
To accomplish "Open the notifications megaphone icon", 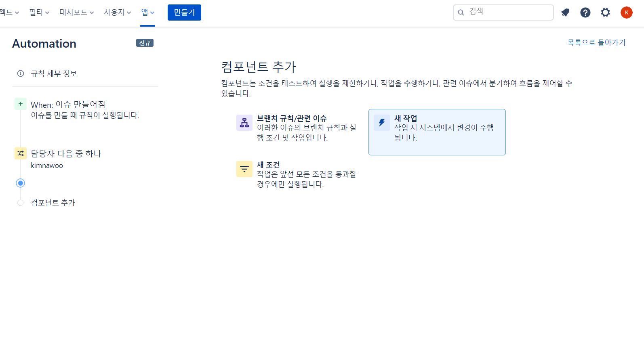I will (565, 13).
